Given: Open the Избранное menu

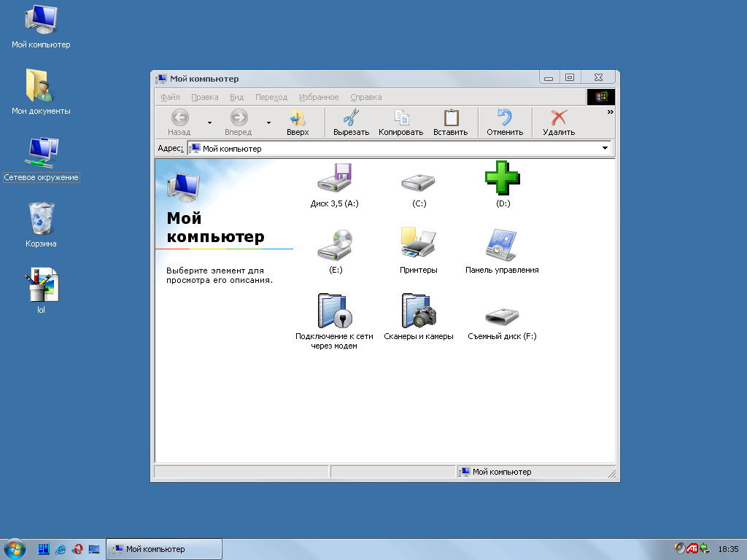Looking at the screenshot, I should (319, 97).
